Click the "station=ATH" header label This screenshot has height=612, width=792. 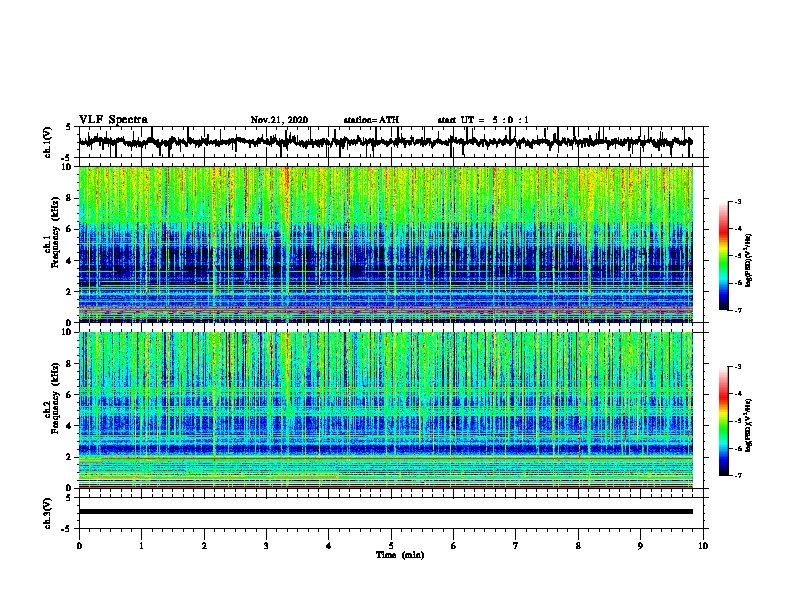371,120
